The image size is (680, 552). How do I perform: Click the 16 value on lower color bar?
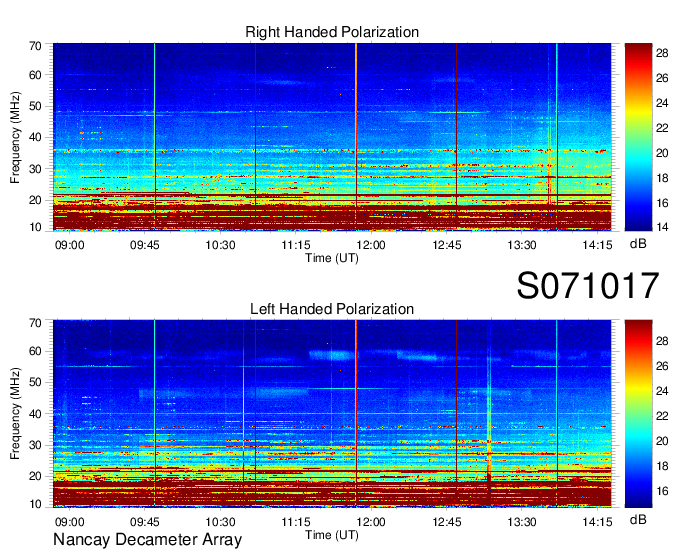click(x=662, y=491)
